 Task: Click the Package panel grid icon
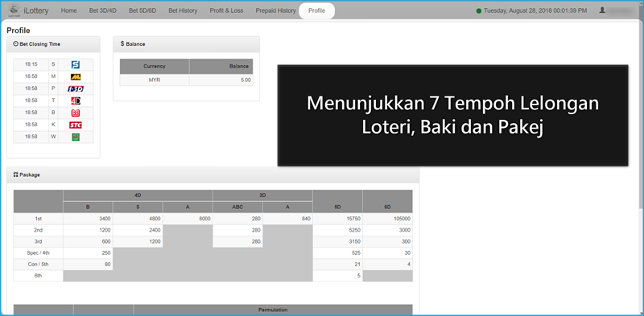pyautogui.click(x=15, y=174)
